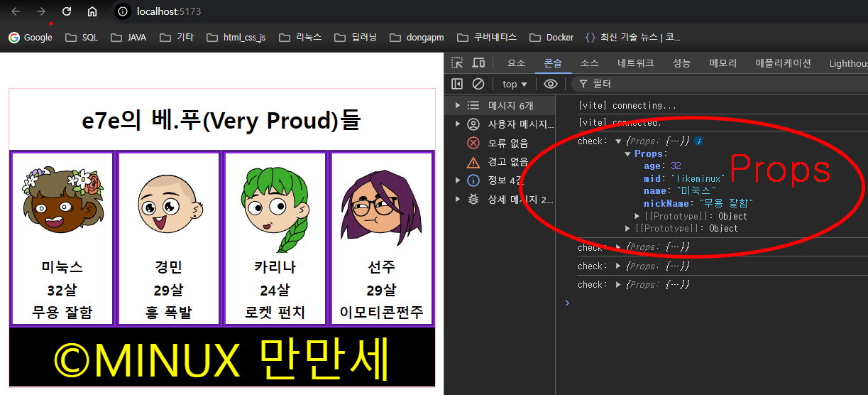Toggle the DevTools device toolbar icon
Viewport: 868px width, 395px height.
pos(478,63)
